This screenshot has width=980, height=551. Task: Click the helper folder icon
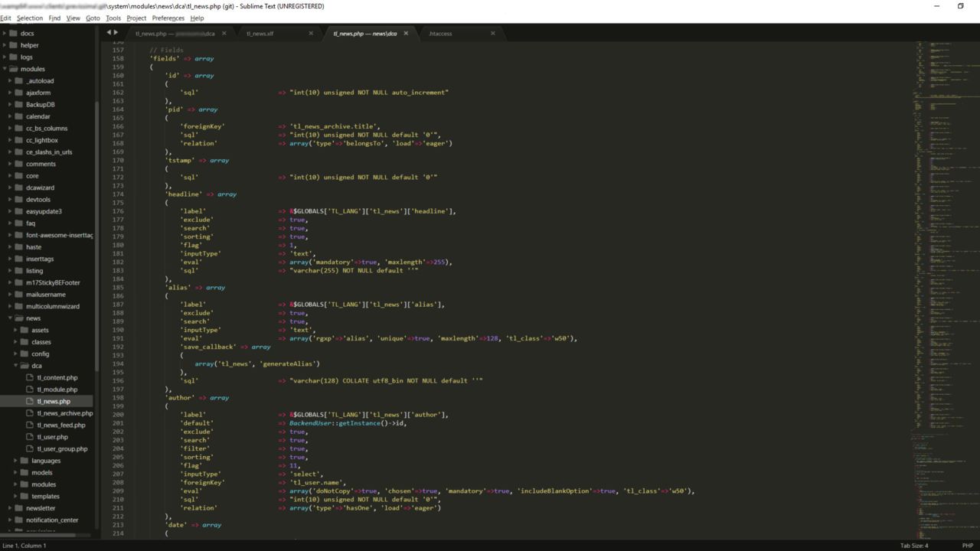(x=13, y=45)
